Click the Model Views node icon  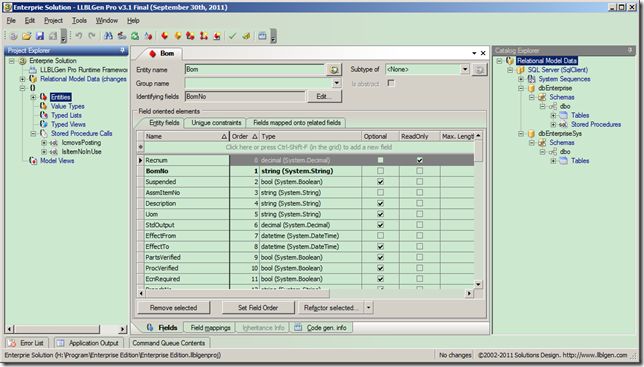point(33,161)
